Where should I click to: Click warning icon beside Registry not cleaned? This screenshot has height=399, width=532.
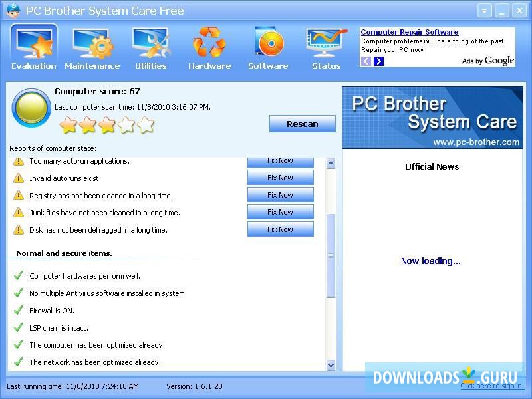[19, 196]
